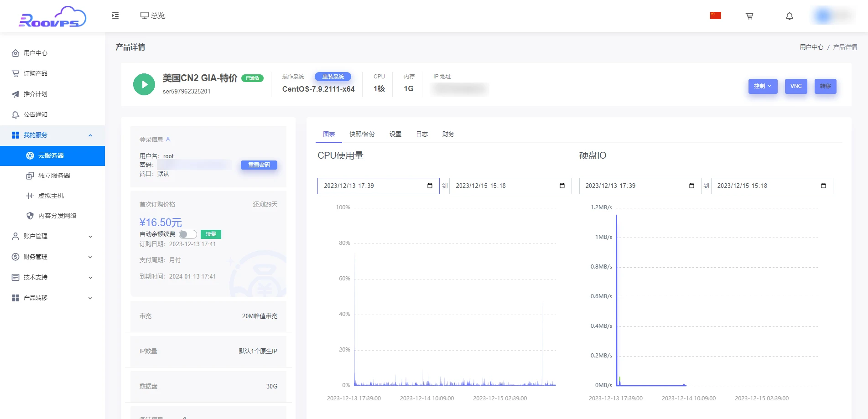Screen dimensions: 868x419
Task: Click the VNC button
Action: pos(796,86)
